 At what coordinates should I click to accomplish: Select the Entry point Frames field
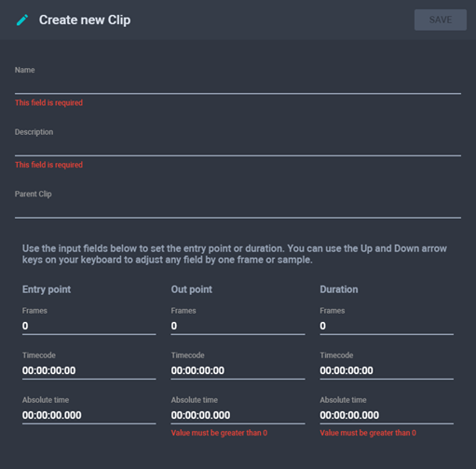[88, 326]
